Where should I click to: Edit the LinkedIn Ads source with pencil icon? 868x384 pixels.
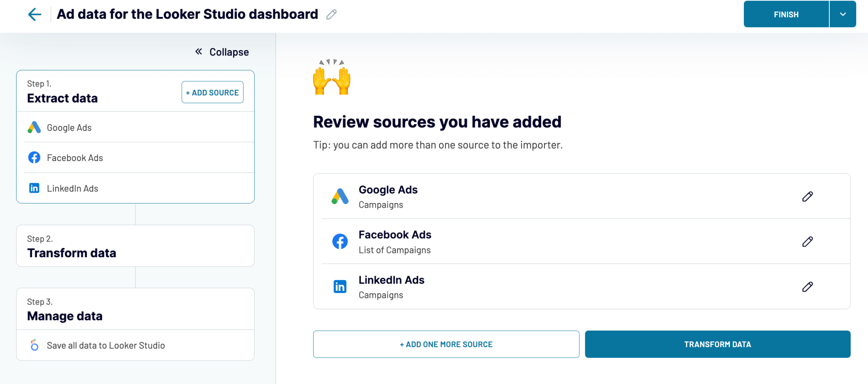coord(807,287)
